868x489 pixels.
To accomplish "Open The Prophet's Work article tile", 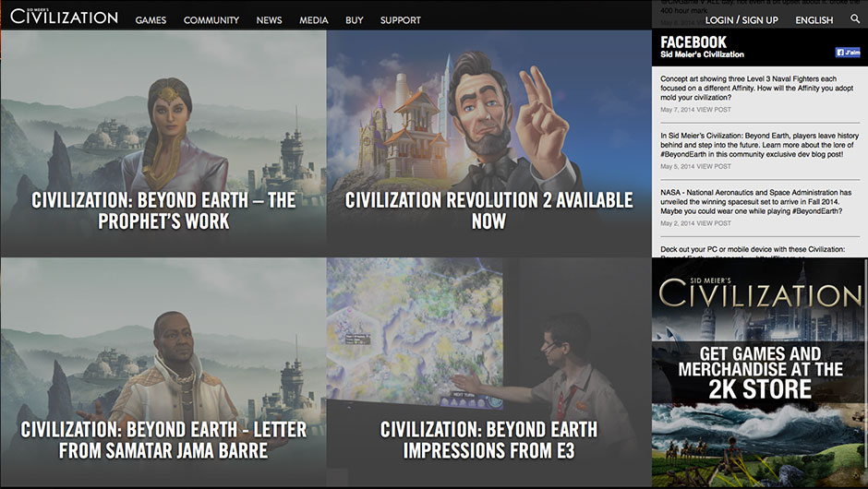I will point(163,143).
